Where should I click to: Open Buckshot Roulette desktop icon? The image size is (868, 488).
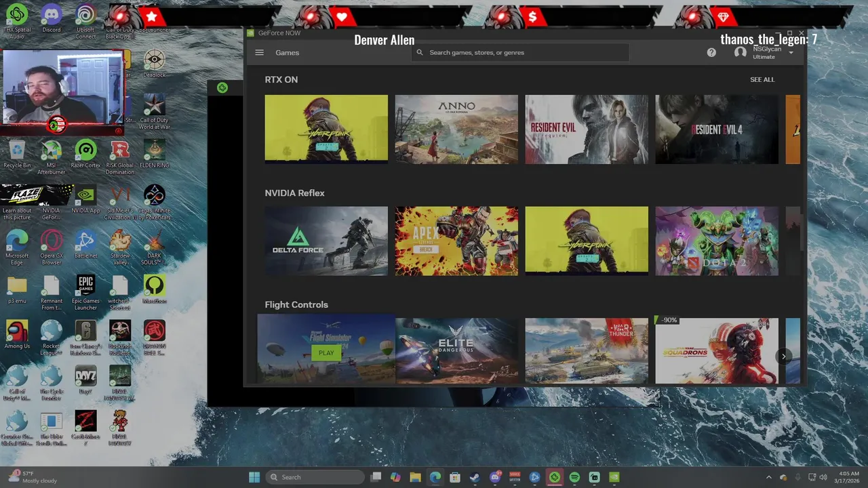[120, 338]
